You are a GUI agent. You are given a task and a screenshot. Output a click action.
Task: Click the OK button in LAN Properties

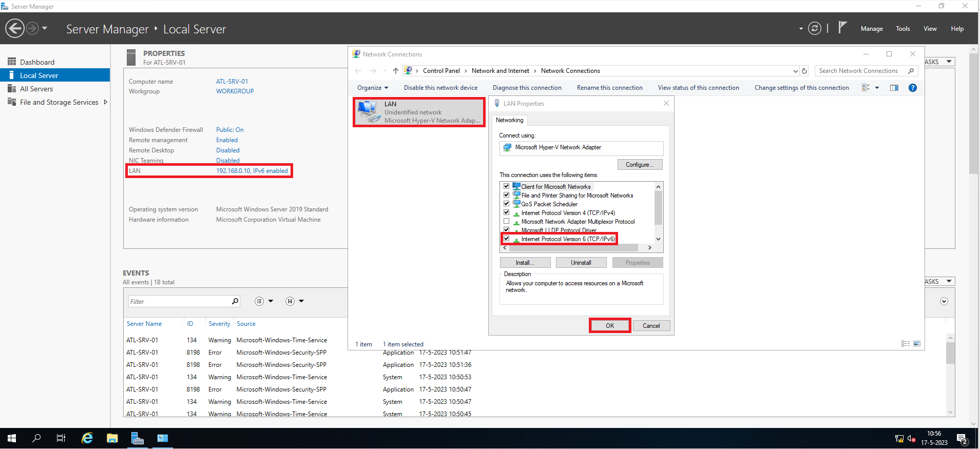pyautogui.click(x=609, y=326)
